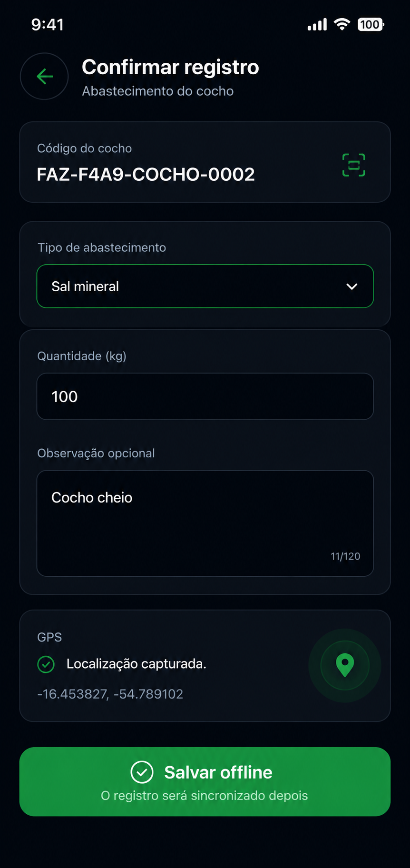Tap the checkmark icon on Salvar offline
Viewport: 410px width, 868px height.
(142, 772)
